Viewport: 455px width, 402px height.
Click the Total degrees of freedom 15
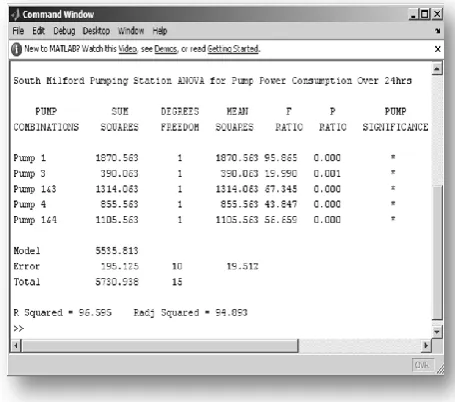[177, 282]
